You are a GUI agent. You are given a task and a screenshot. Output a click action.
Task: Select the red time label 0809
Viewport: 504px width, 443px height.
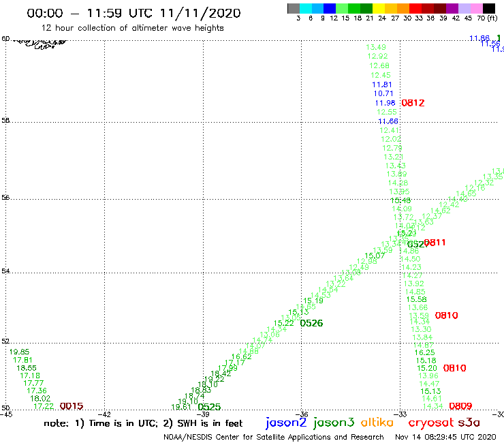[460, 406]
